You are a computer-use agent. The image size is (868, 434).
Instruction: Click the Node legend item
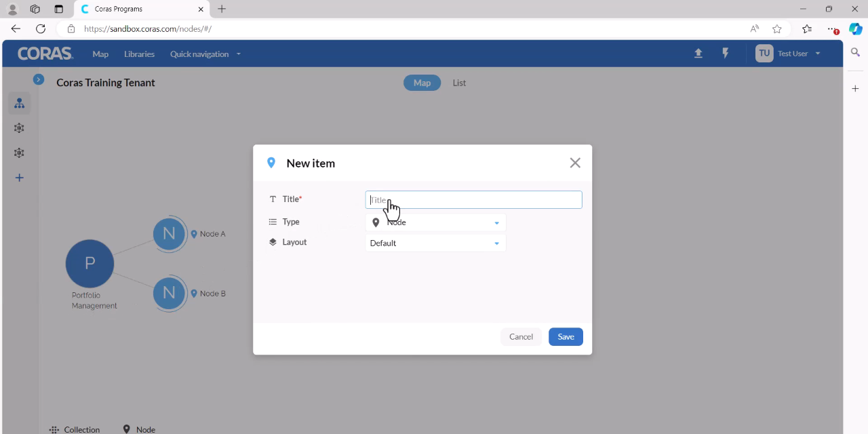(x=139, y=429)
